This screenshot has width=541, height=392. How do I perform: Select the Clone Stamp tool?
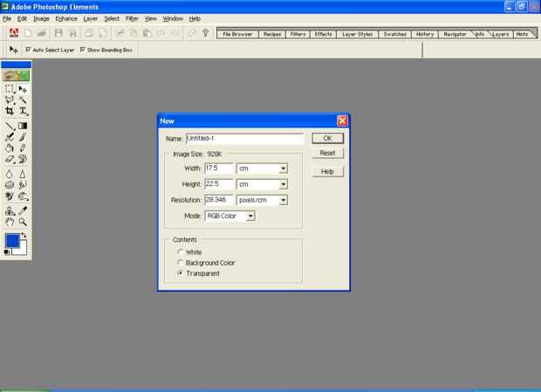click(x=10, y=210)
